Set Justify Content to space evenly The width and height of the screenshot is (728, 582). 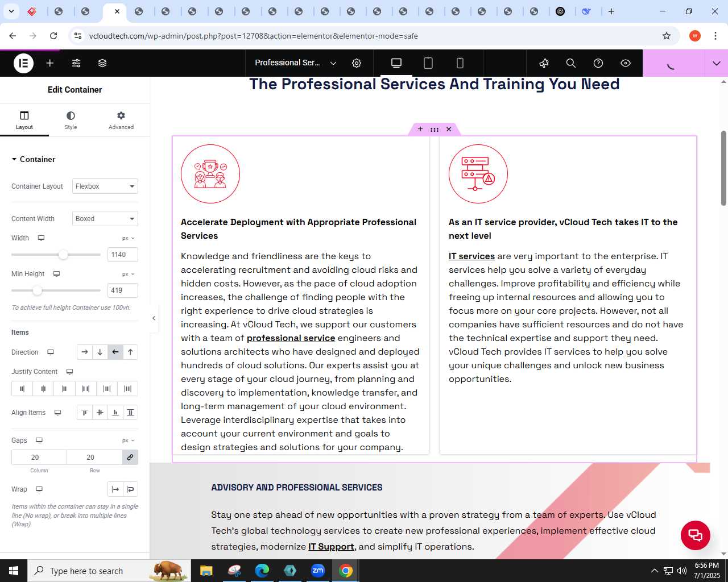(x=127, y=389)
